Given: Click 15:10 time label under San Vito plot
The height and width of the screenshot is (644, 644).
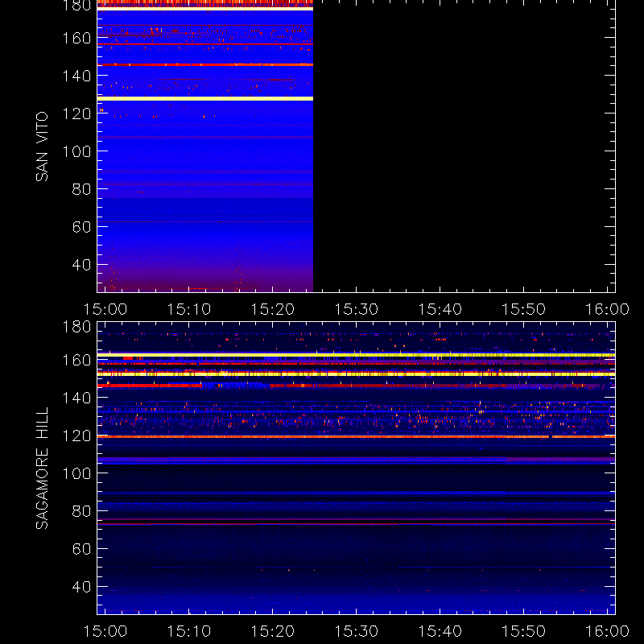Looking at the screenshot, I should 189,309.
